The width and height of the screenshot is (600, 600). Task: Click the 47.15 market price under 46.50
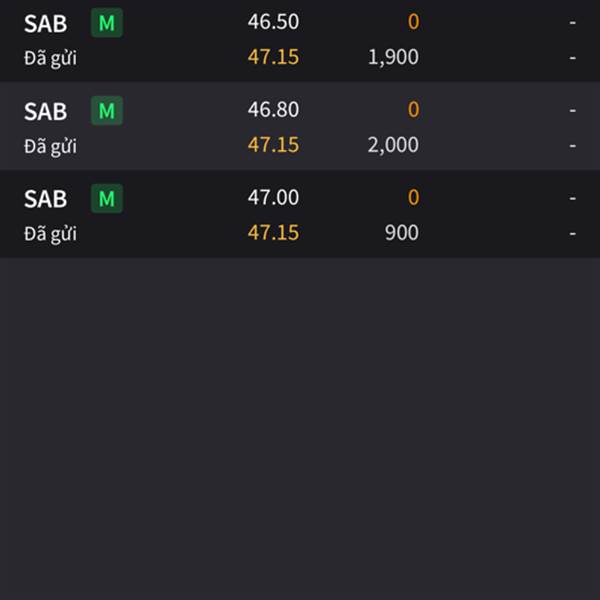[x=273, y=57]
